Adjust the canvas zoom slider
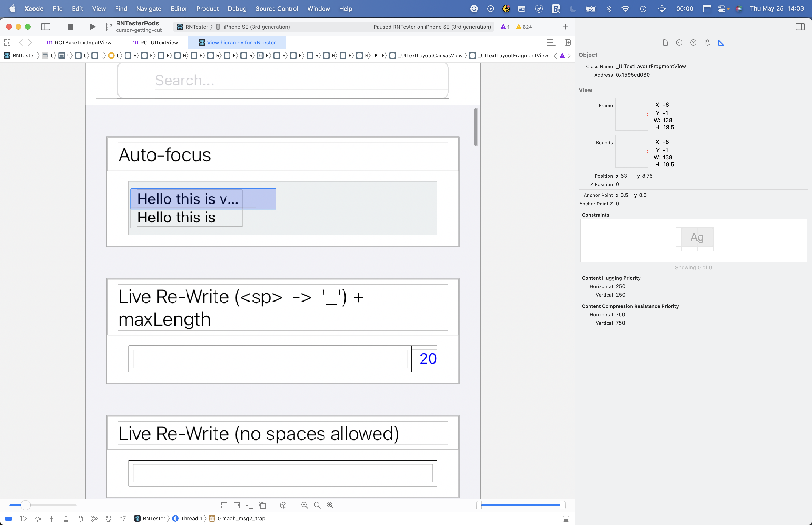This screenshot has height=525, width=812. coord(26,505)
